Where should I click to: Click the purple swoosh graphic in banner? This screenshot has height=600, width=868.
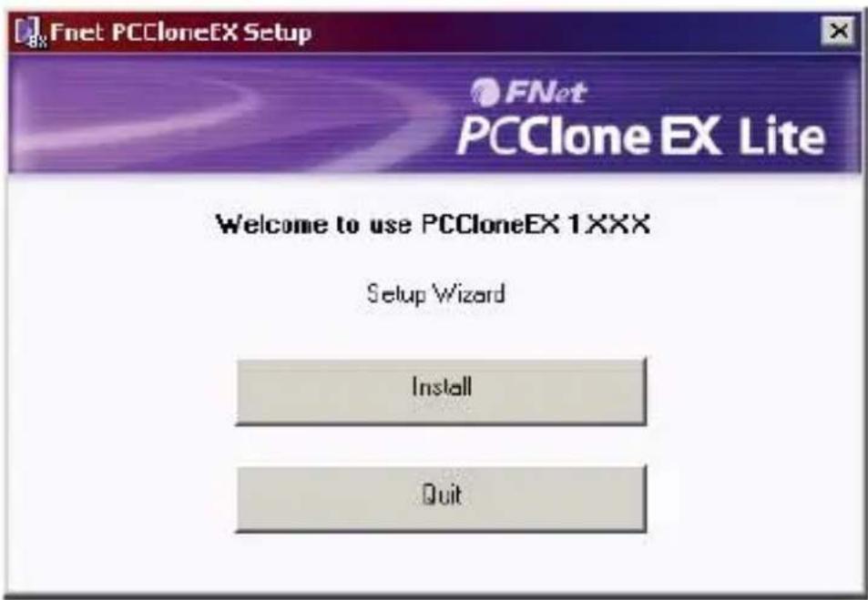point(221,117)
